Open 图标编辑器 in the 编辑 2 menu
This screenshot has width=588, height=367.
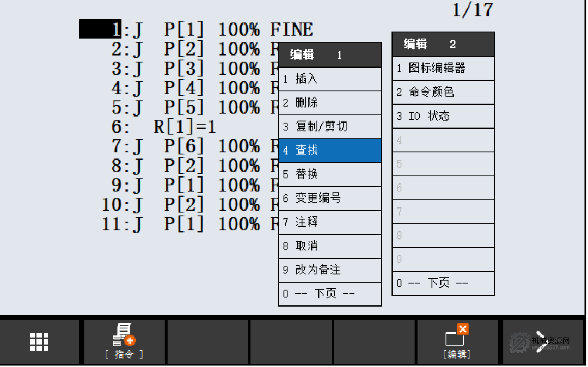point(443,69)
